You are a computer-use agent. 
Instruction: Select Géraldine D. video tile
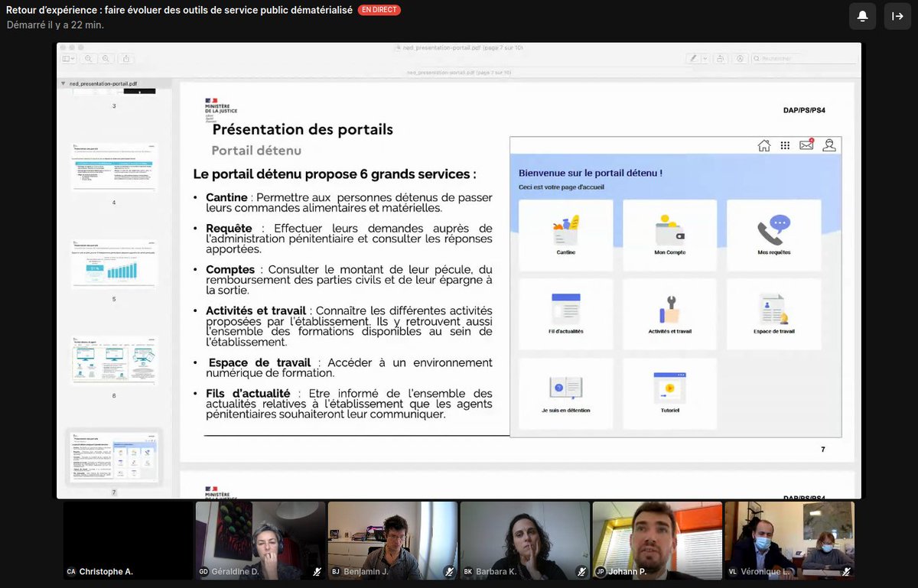(260, 541)
